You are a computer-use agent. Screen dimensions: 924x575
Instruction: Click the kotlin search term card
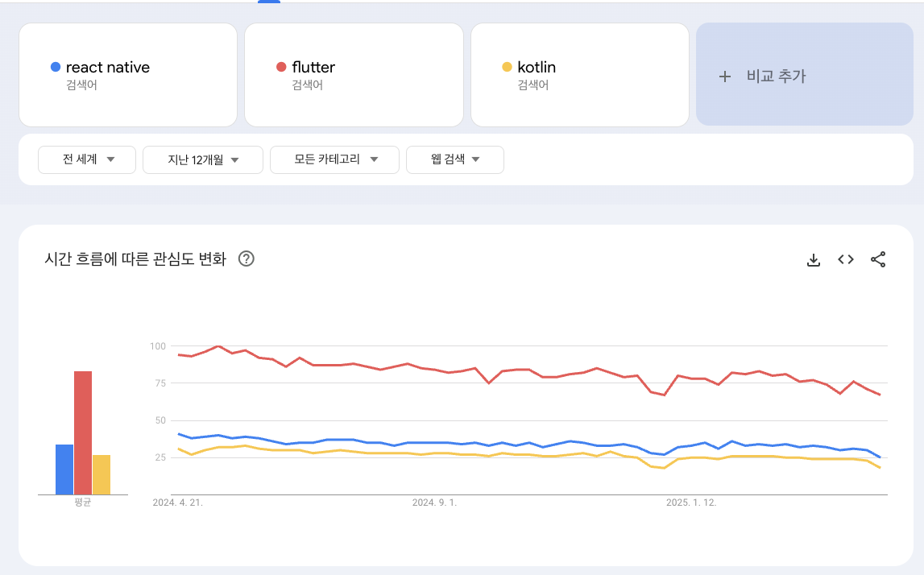[579, 75]
